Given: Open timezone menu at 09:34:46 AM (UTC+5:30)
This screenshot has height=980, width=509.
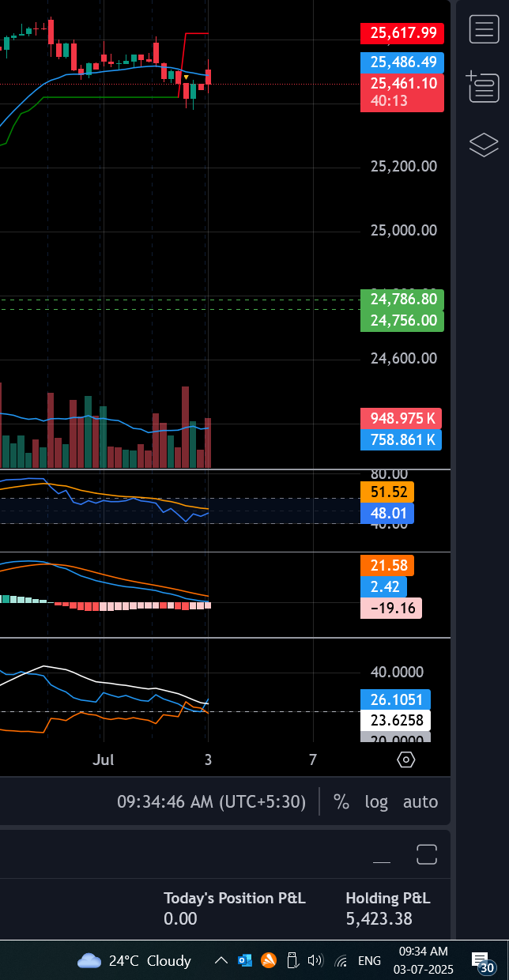Looking at the screenshot, I should coord(211,801).
